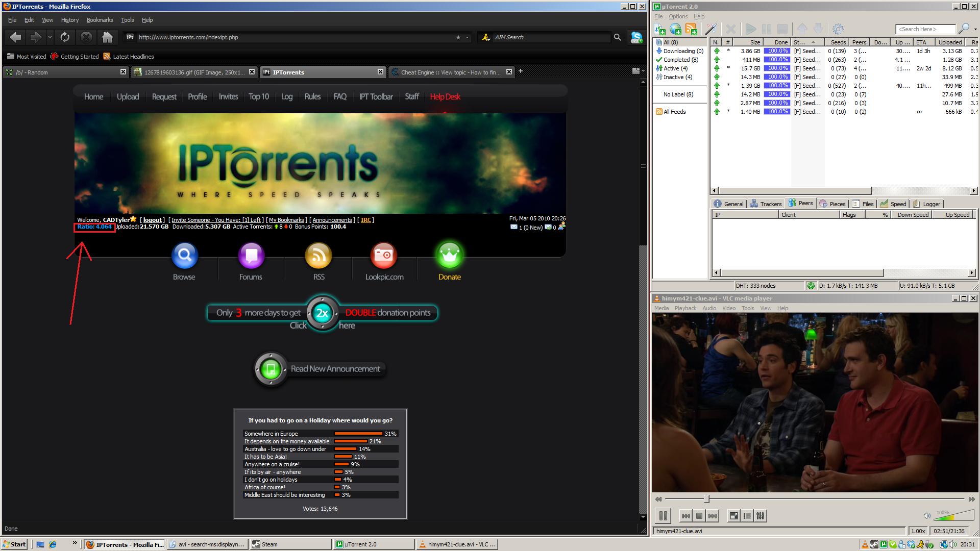Open uTorrent Preferences gear icon
Viewport: 980px width, 551px height.
[x=838, y=29]
